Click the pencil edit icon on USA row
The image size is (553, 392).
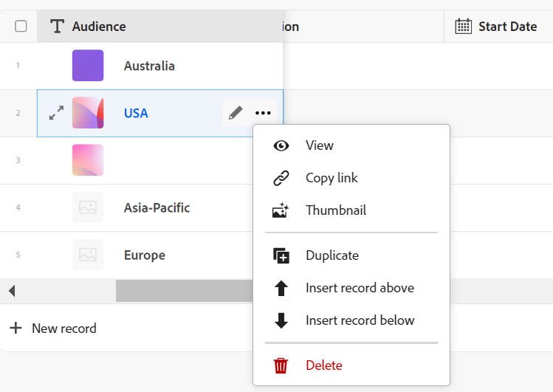point(236,113)
